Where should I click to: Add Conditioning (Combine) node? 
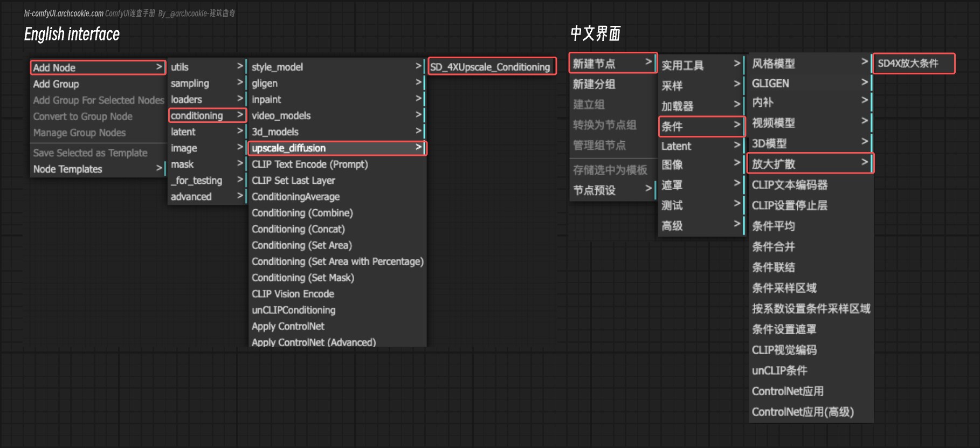coord(337,213)
